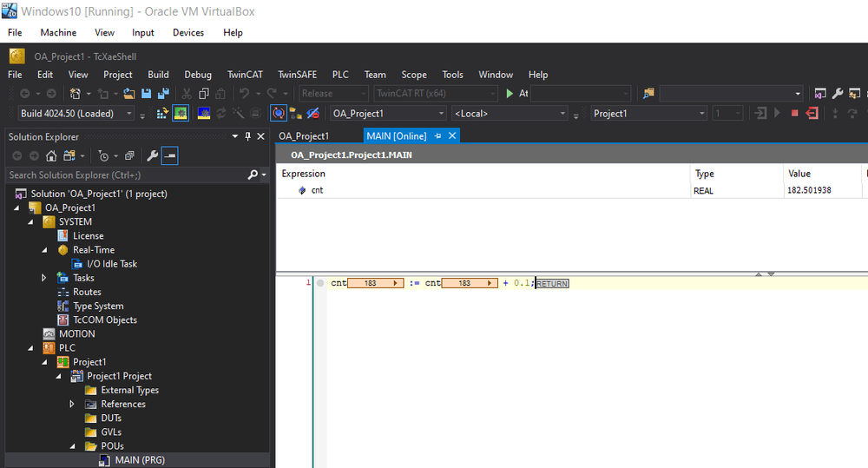Image resolution: width=868 pixels, height=468 pixels.
Task: Click wrench Properties icon in Solution Explorer
Action: point(152,156)
